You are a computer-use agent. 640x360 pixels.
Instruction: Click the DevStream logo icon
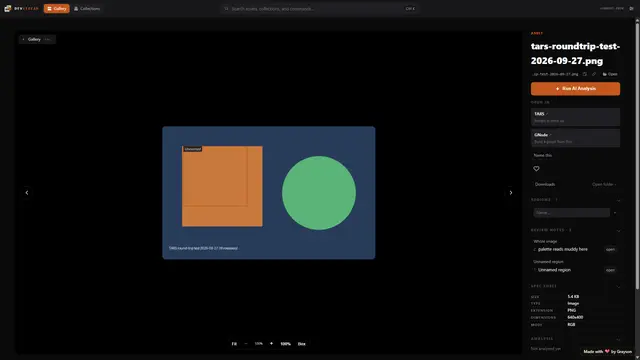point(7,8)
